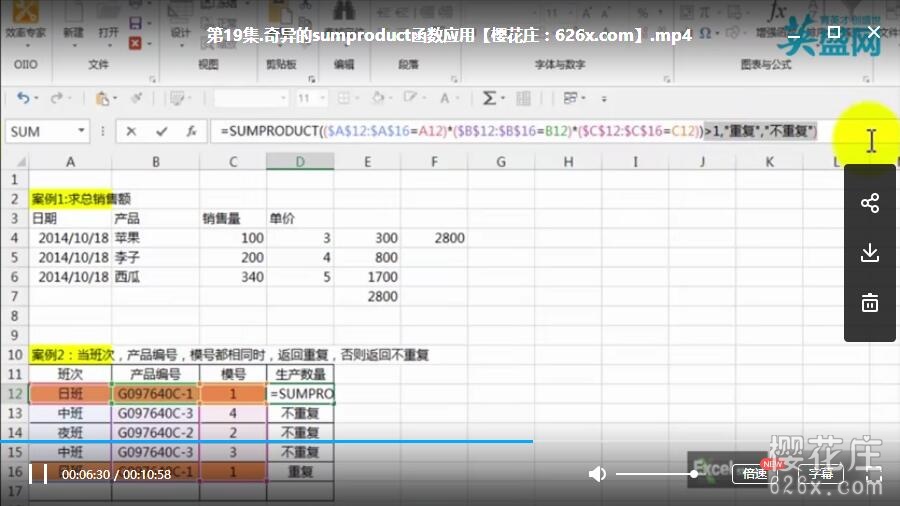Click cell A12 日班
Viewport: 900px width, 506px height.
click(70, 394)
